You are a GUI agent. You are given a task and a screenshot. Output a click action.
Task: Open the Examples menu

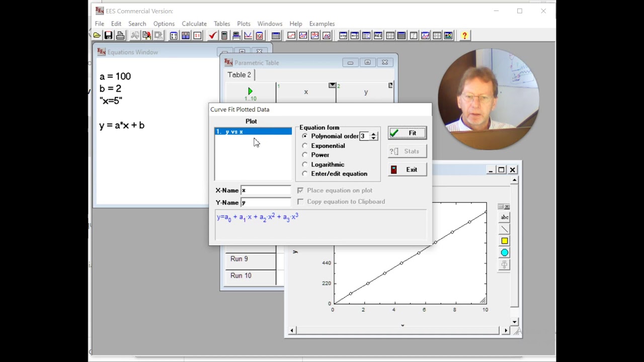pyautogui.click(x=322, y=24)
